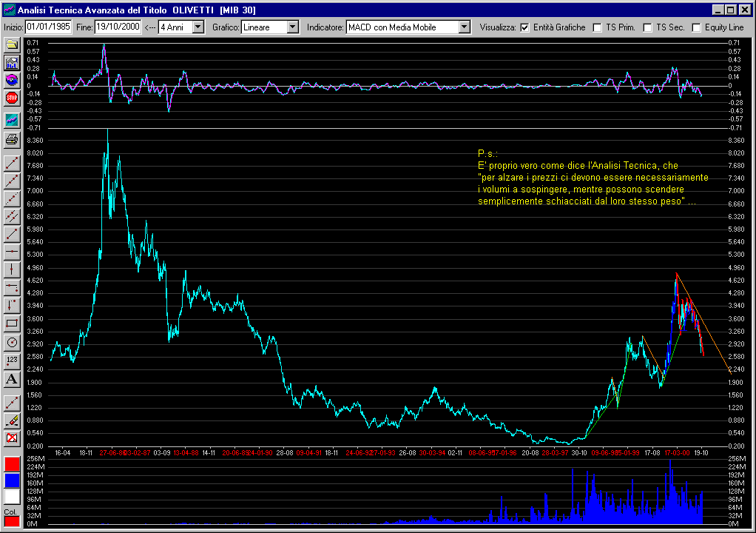Image resolution: width=756 pixels, height=533 pixels.
Task: Click the 17-03-00 red date label
Action: [x=676, y=453]
